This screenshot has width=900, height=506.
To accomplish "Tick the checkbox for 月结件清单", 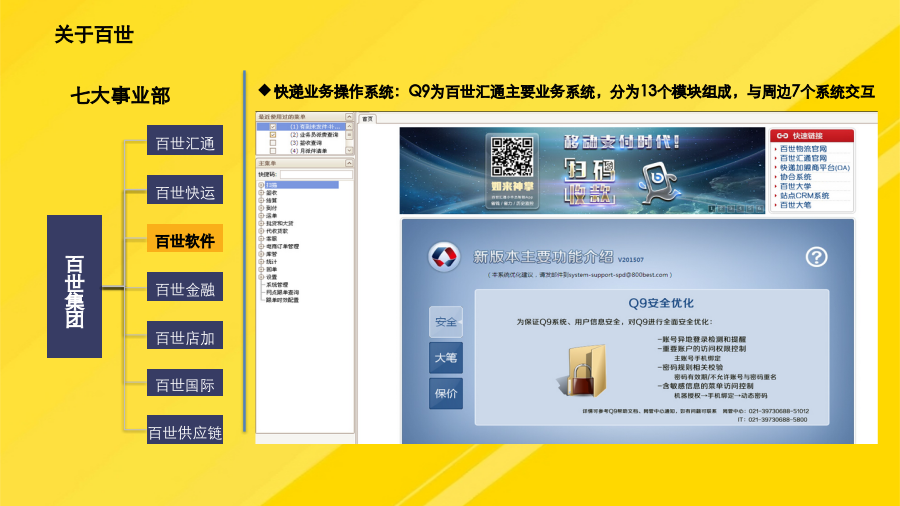I will click(273, 151).
